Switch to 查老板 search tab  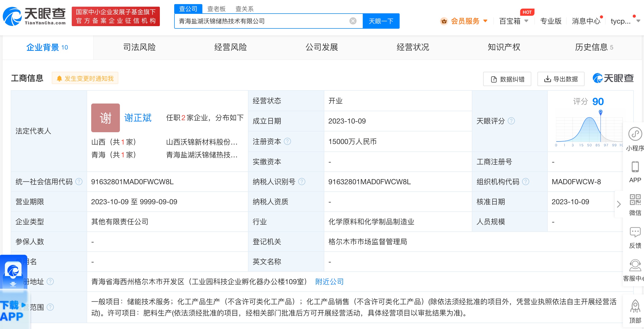[x=216, y=9]
